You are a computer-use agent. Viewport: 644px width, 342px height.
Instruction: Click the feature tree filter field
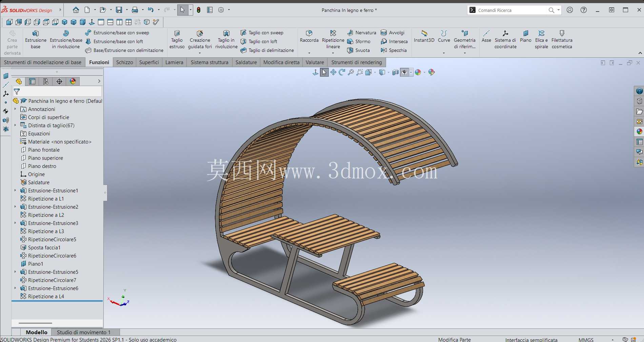[x=57, y=92]
